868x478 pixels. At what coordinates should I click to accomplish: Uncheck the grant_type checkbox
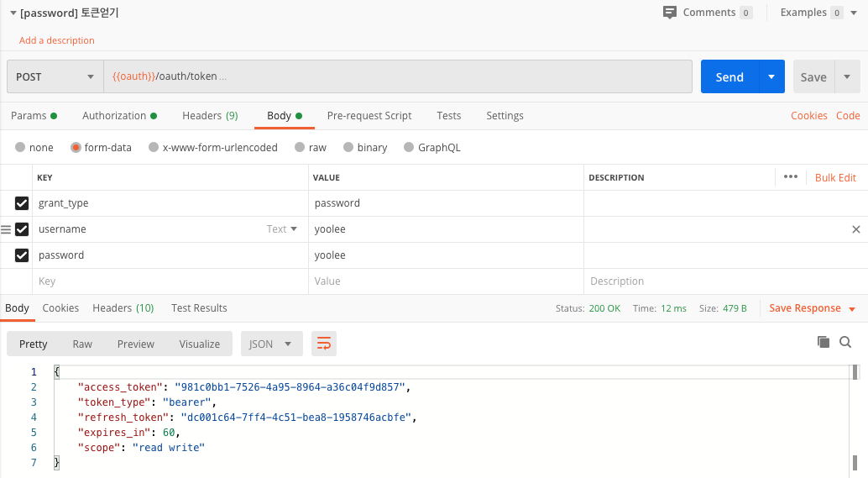[x=22, y=203]
